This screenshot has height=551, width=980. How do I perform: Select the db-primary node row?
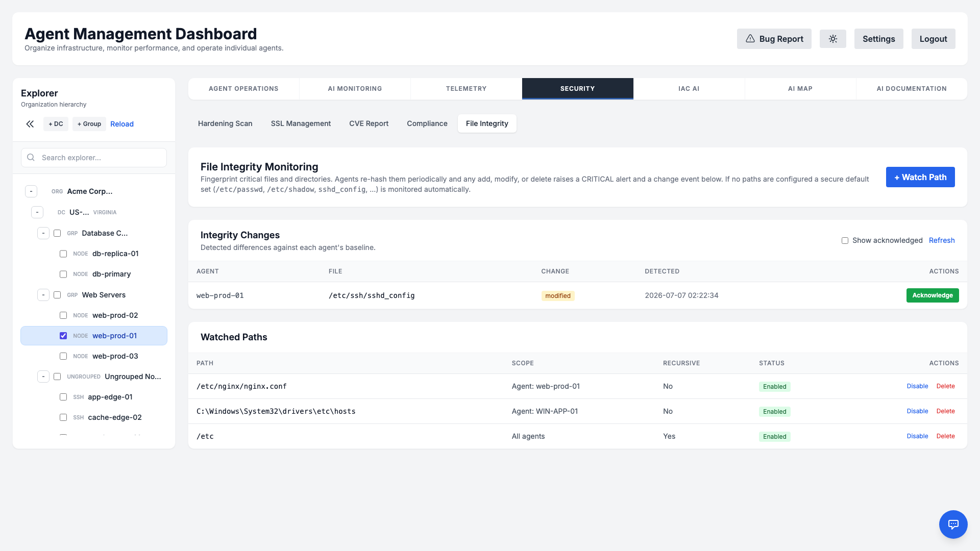(x=94, y=274)
